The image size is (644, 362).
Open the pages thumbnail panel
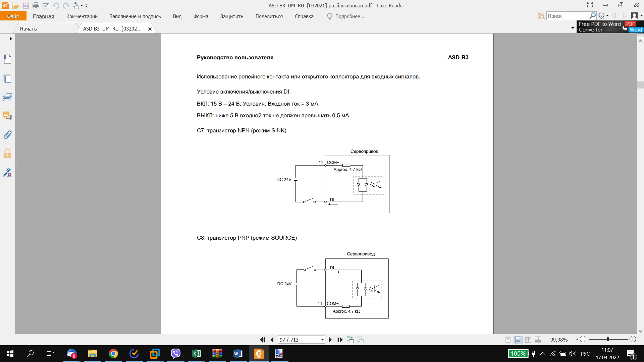coord(7,79)
